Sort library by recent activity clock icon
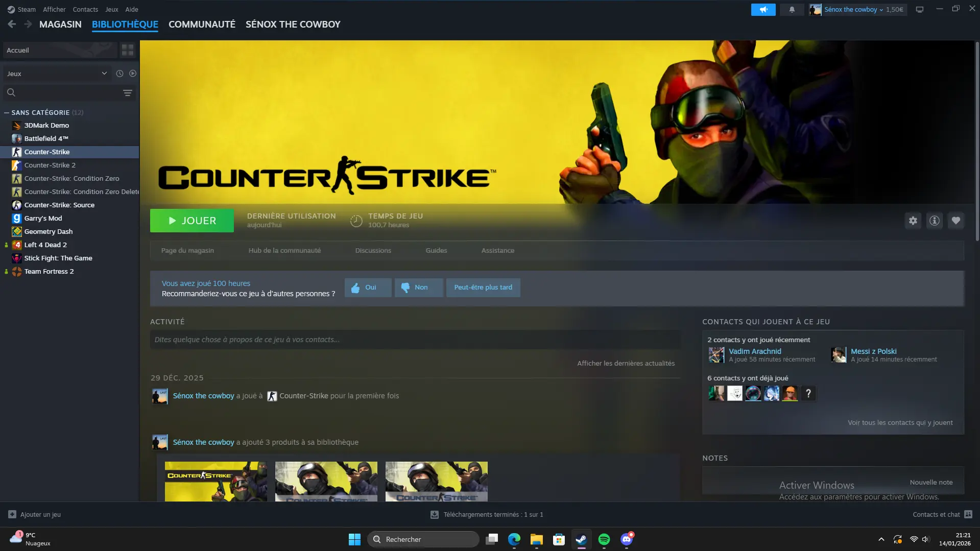980x551 pixels. click(119, 74)
